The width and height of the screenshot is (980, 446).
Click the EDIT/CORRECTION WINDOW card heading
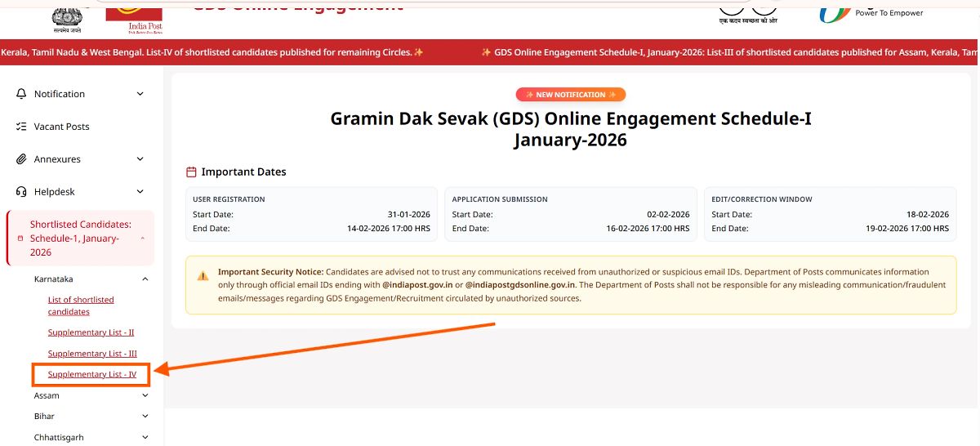[x=762, y=199]
